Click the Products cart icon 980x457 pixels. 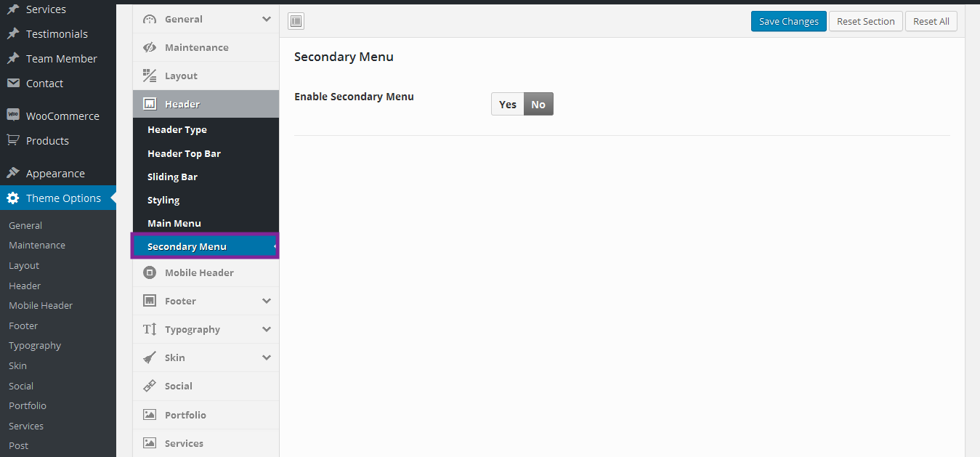pos(12,140)
